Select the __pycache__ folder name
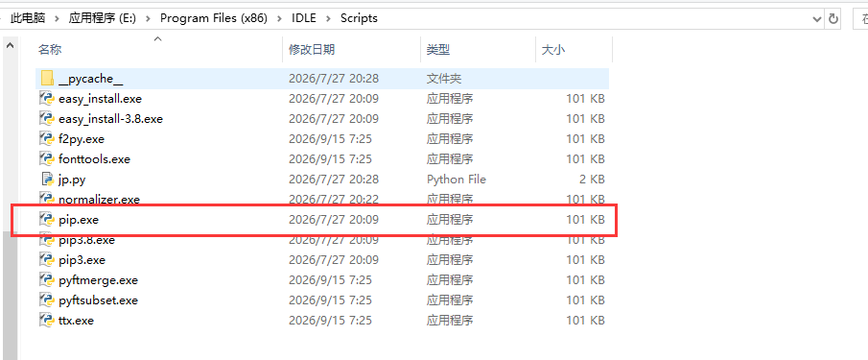Screen dimensions: 868x360 [x=90, y=79]
